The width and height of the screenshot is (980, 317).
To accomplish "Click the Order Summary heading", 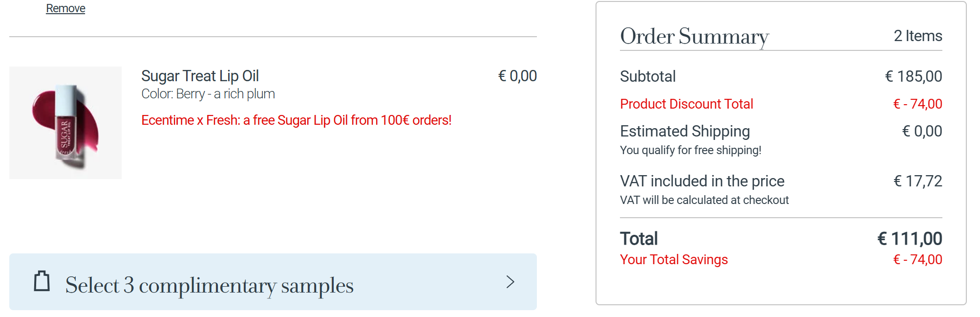I will pyautogui.click(x=694, y=36).
